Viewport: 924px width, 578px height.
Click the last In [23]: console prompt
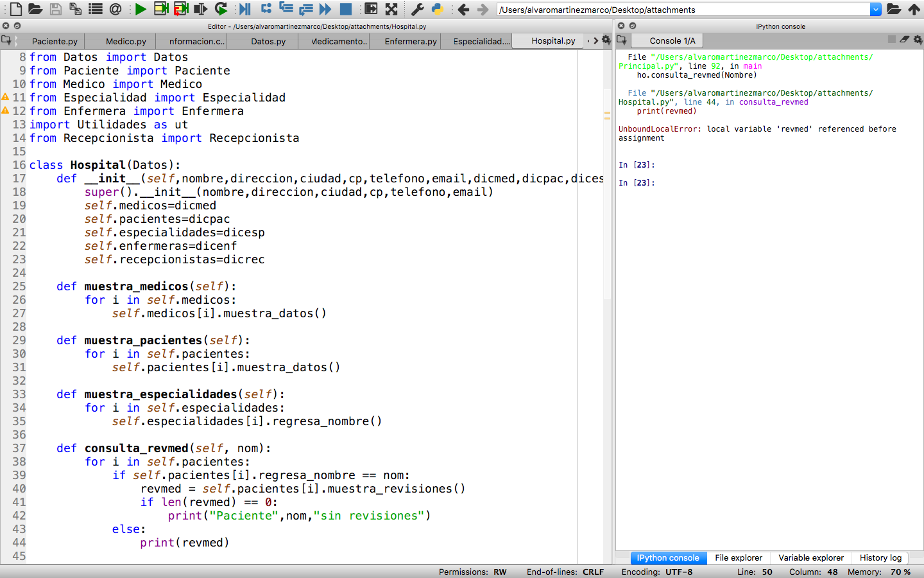point(637,183)
